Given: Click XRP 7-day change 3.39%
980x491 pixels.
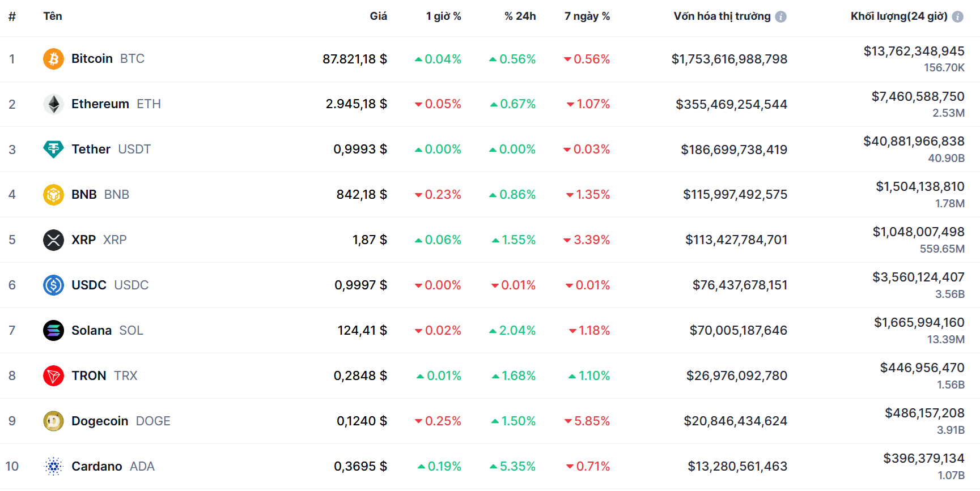Looking at the screenshot, I should pos(587,240).
